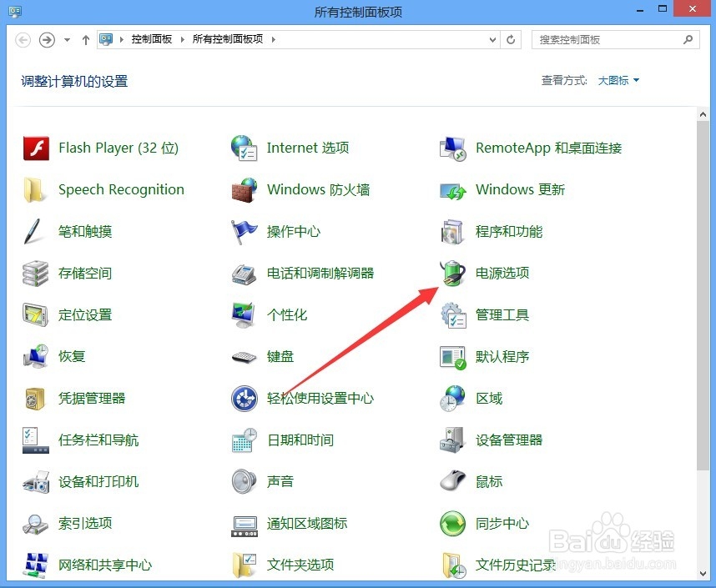Viewport: 716px width, 588px height.
Task: Open the 声音 speaker icon
Action: coord(245,481)
